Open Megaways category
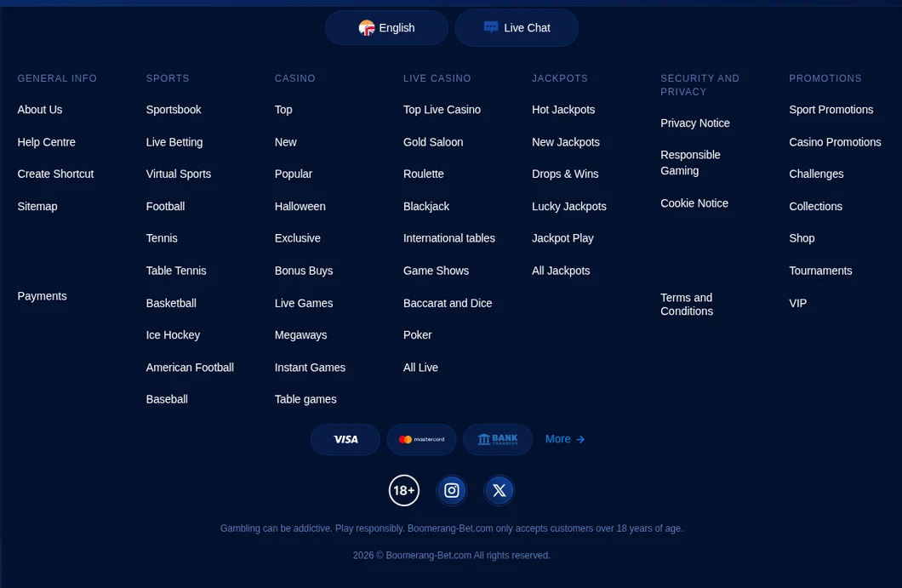Image resolution: width=902 pixels, height=588 pixels. pyautogui.click(x=301, y=335)
